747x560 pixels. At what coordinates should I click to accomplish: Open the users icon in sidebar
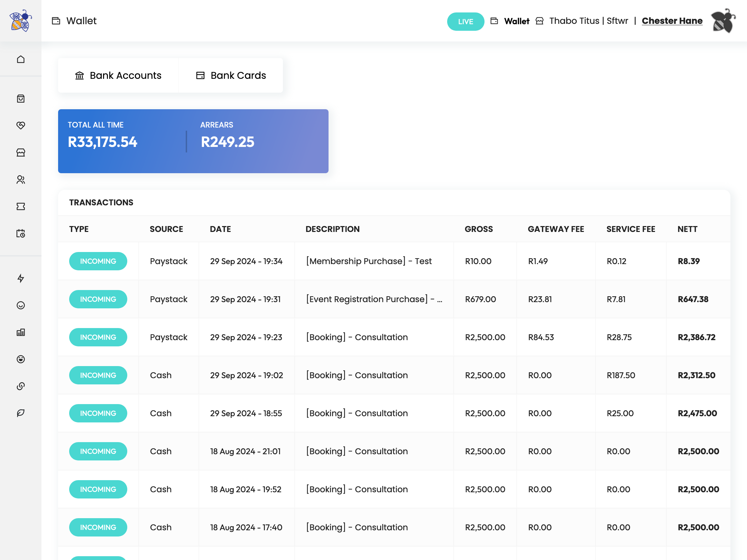point(21,179)
